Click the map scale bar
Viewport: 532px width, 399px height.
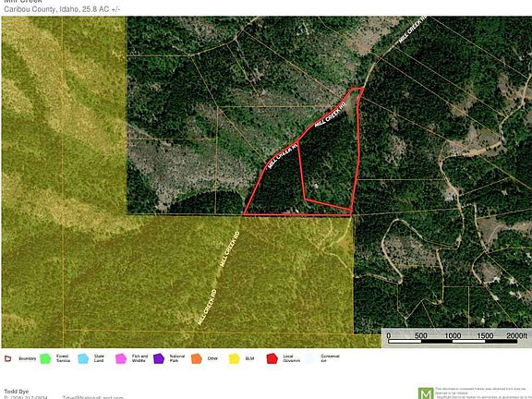pyautogui.click(x=453, y=342)
